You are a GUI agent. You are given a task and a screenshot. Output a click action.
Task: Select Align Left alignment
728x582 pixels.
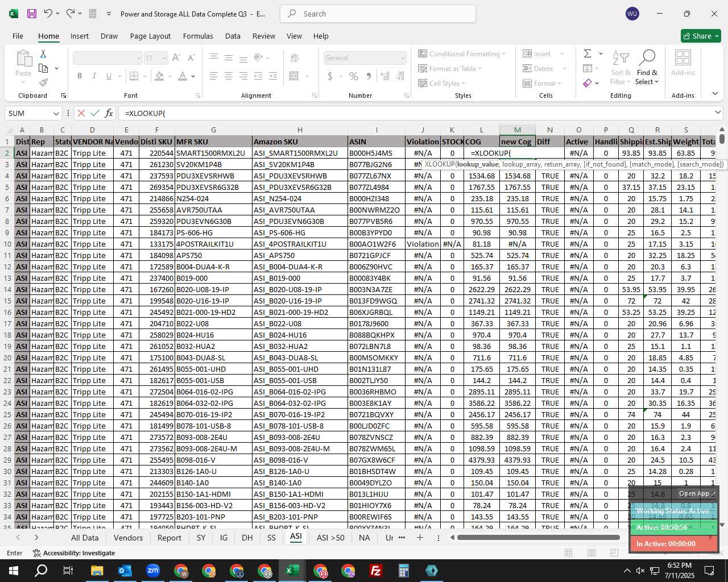tap(214, 76)
